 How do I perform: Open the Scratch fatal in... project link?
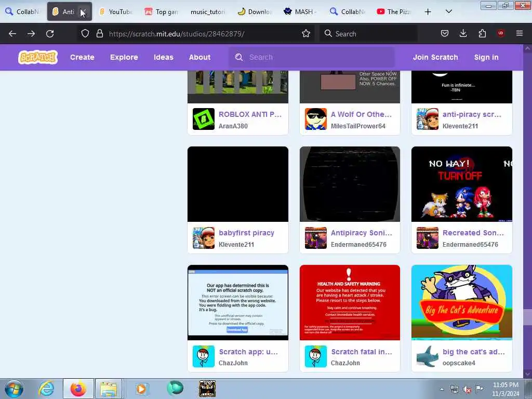(x=362, y=352)
